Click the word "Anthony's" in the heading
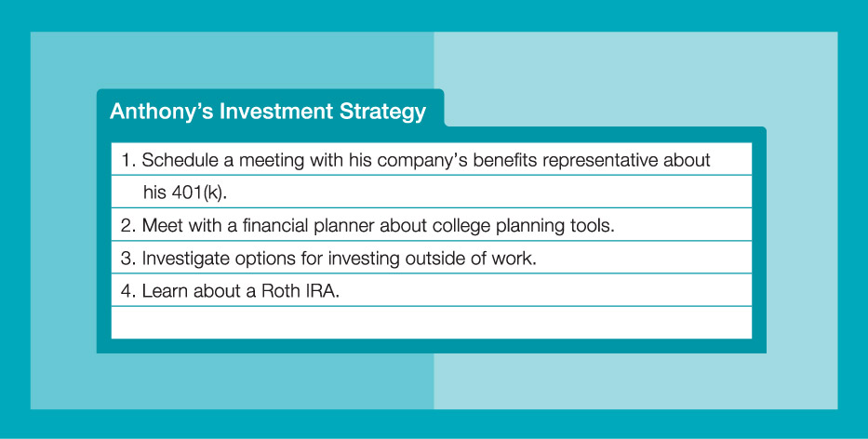The image size is (868, 439). (x=152, y=112)
